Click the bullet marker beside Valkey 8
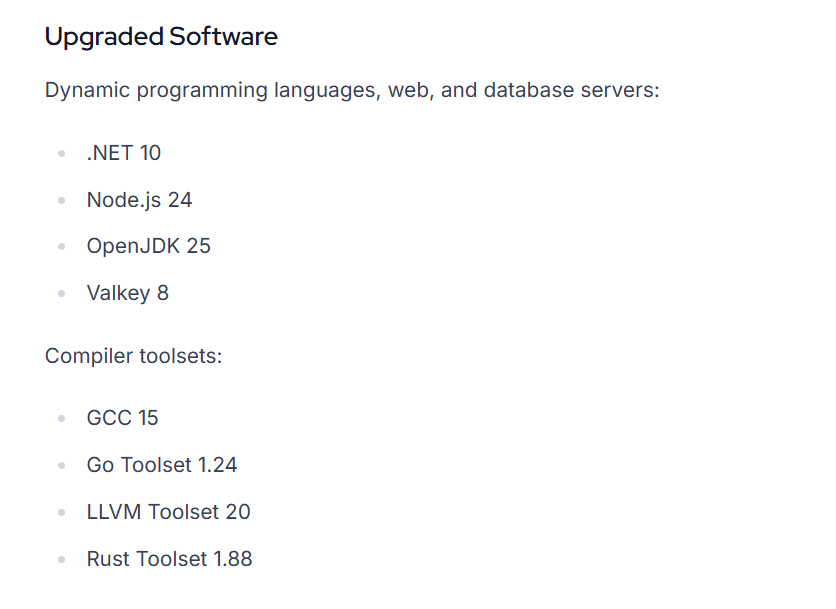The height and width of the screenshot is (609, 836). (62, 294)
